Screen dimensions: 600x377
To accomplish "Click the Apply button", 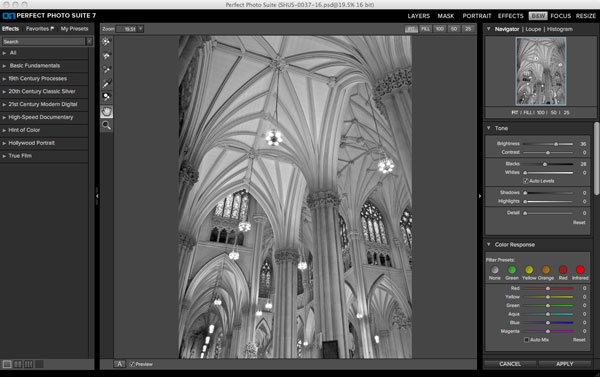I will [565, 364].
